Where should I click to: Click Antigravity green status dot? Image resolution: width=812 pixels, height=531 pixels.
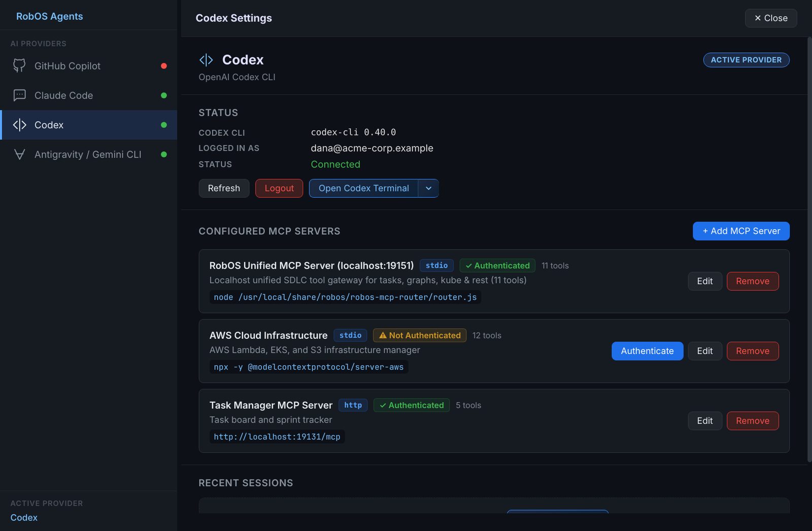[164, 154]
